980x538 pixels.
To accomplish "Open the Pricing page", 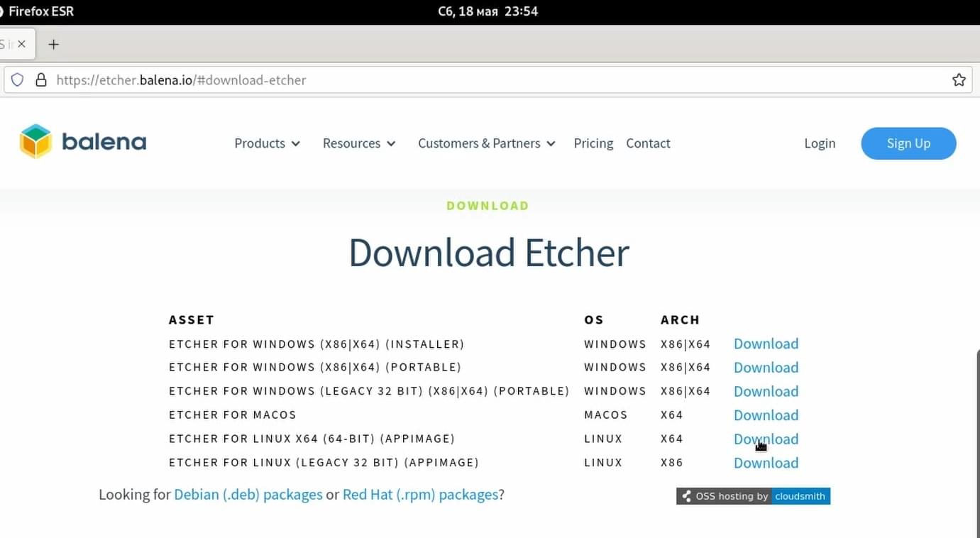I will [593, 143].
